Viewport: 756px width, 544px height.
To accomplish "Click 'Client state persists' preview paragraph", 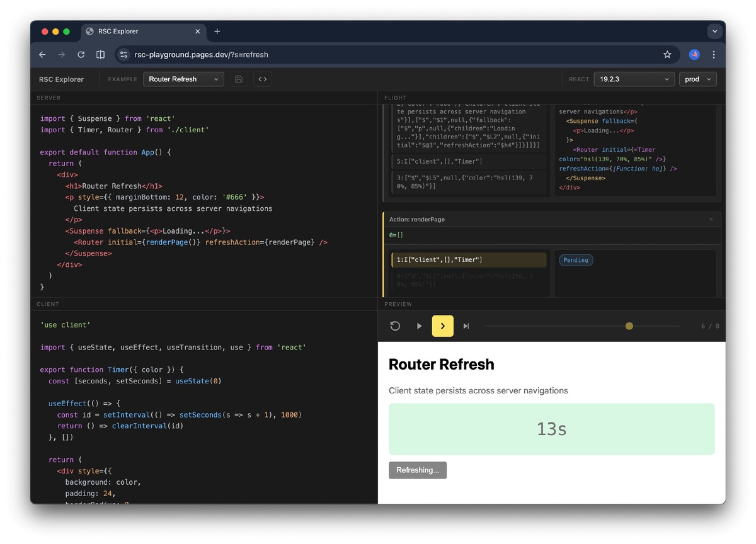I will point(478,390).
